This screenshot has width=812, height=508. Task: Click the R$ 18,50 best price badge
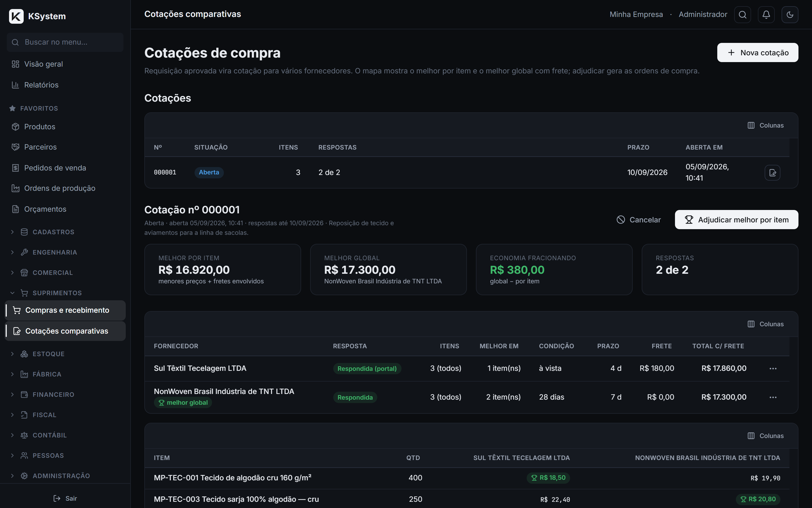tap(548, 478)
